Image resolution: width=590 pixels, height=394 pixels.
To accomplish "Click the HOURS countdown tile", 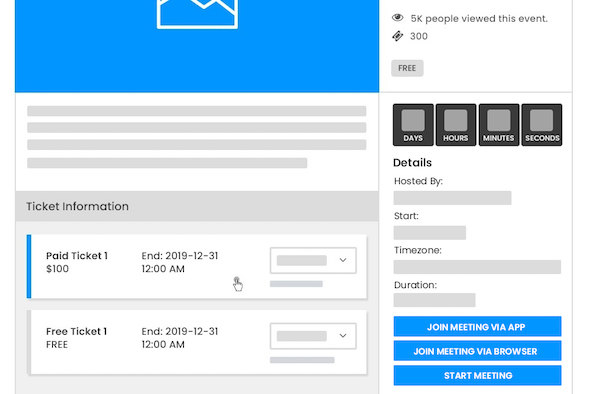I will coord(456,125).
